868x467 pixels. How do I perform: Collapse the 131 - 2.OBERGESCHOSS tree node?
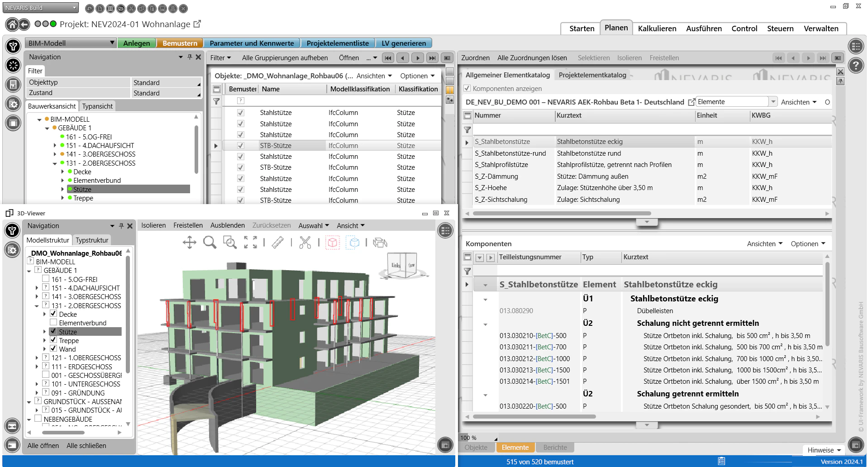click(54, 163)
